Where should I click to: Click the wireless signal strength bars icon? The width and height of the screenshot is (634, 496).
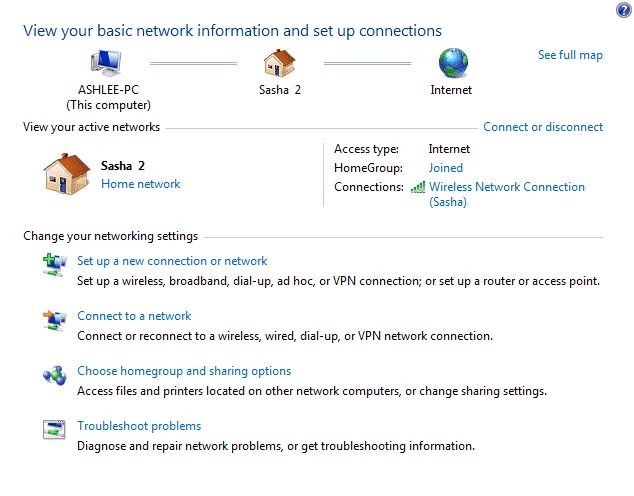418,187
